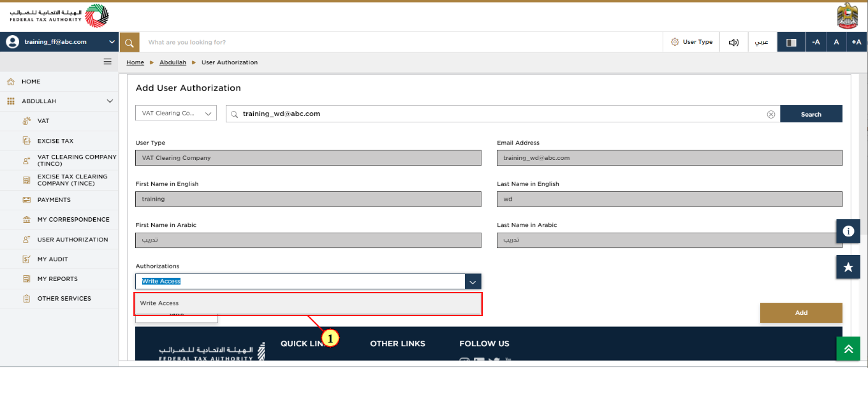Open MY REPORTS in the sidebar
868x413 pixels.
[x=59, y=279]
